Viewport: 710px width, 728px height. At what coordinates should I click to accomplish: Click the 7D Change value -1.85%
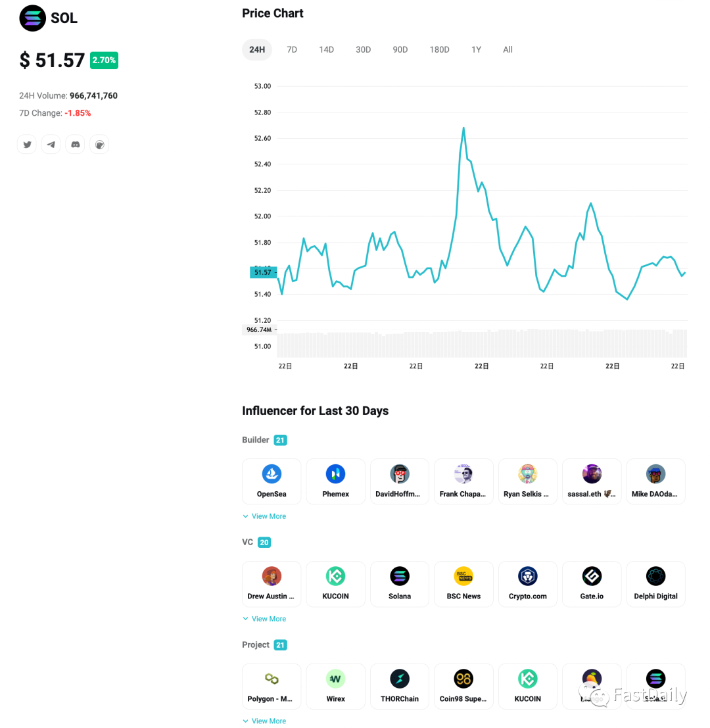pyautogui.click(x=78, y=113)
